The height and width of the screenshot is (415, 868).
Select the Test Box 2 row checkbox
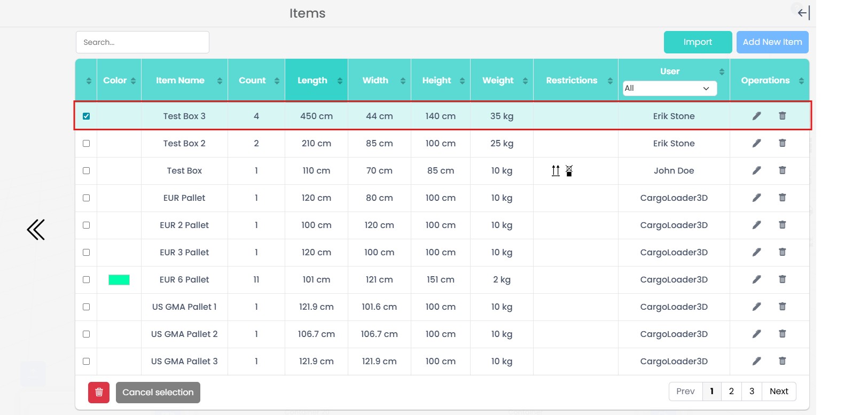pos(86,143)
